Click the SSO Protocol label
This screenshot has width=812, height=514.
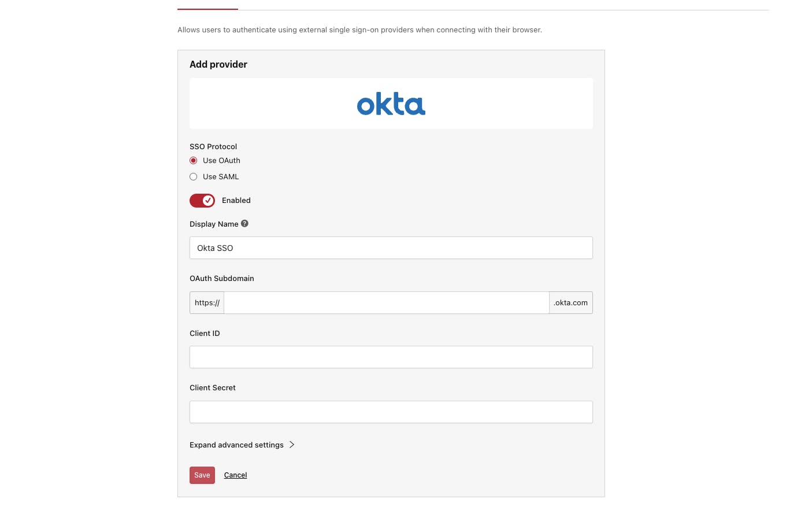[213, 147]
